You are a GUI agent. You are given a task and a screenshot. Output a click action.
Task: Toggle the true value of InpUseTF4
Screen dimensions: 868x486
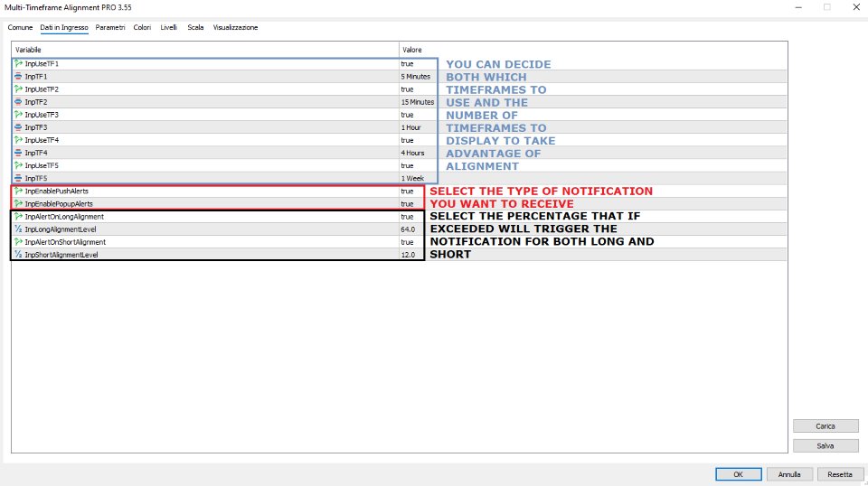click(408, 140)
